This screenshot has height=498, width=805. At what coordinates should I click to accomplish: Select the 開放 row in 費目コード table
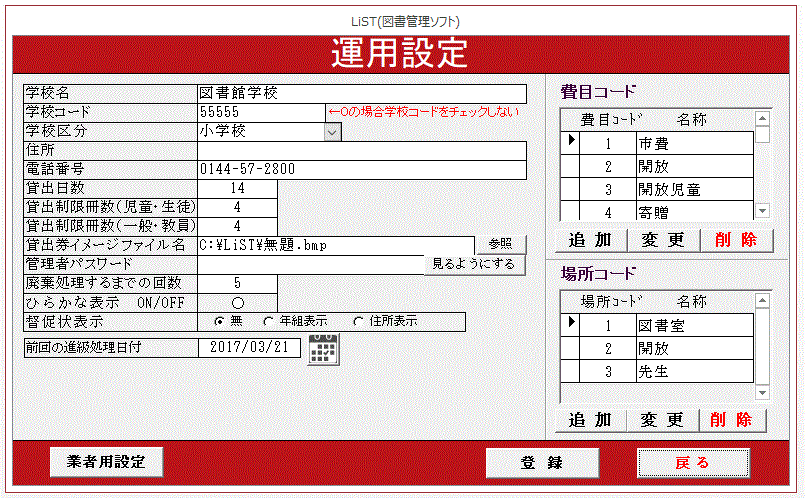click(x=657, y=166)
